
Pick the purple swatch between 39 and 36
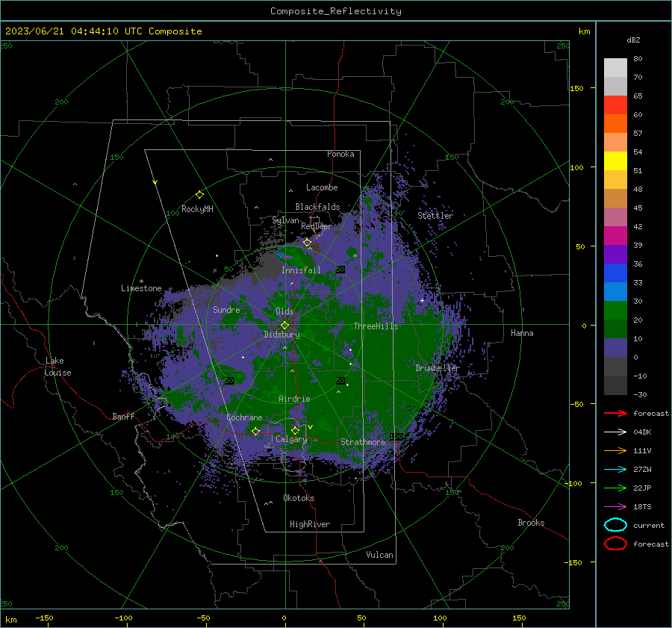[x=615, y=255]
